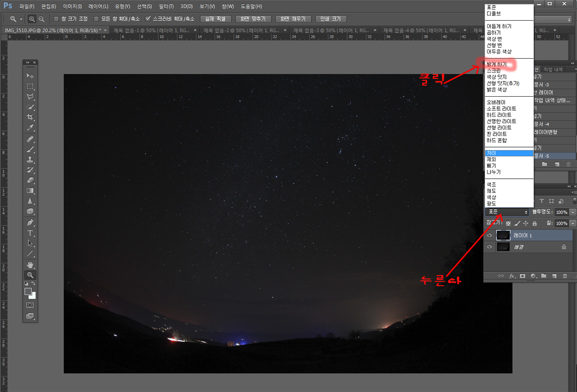This screenshot has width=577, height=392.
Task: Select the Sponge tool
Action: [x=30, y=211]
